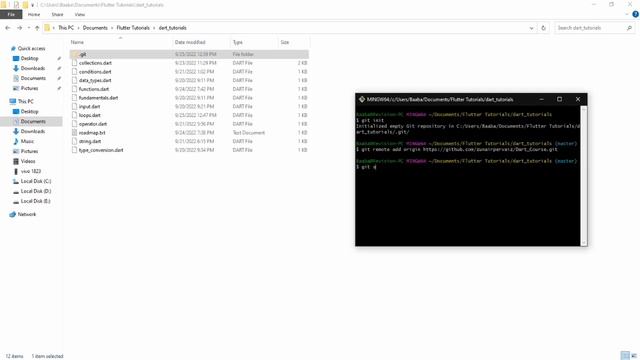The height and width of the screenshot is (360, 640).
Task: Select the type_conversion.dart file
Action: pyautogui.click(x=101, y=150)
